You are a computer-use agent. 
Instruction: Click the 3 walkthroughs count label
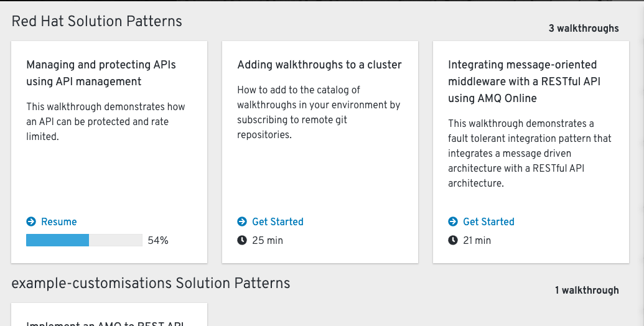[x=584, y=29]
